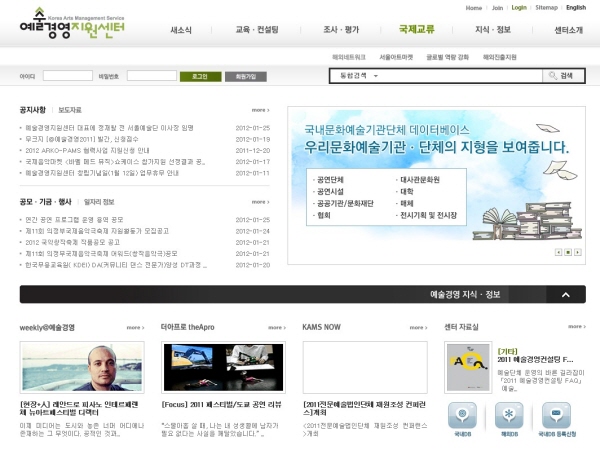The width and height of the screenshot is (600, 455).
Task: Click 공연시설 in the database banner
Action: [x=330, y=191]
